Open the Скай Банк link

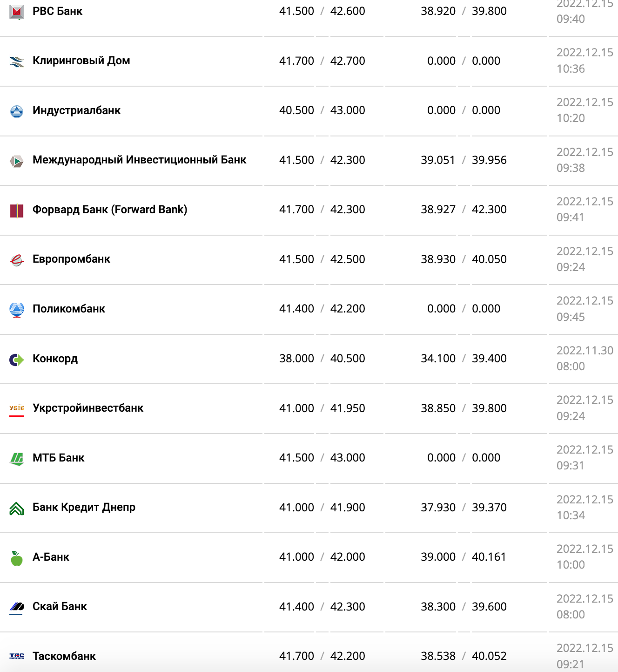60,606
